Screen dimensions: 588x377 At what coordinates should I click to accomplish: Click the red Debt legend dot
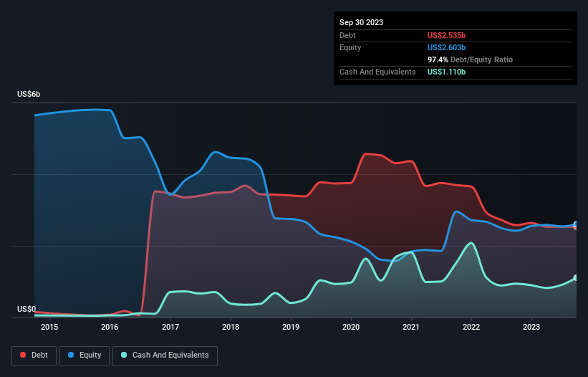[x=23, y=355]
